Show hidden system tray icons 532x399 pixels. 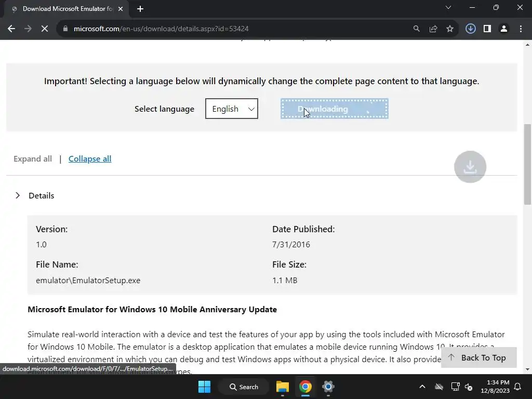point(422,387)
